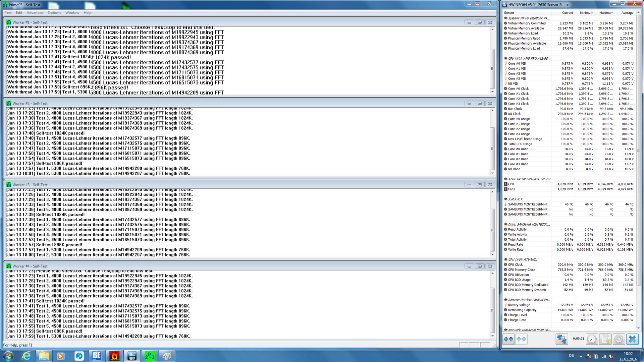Click the muted volume tray icon

point(611,356)
